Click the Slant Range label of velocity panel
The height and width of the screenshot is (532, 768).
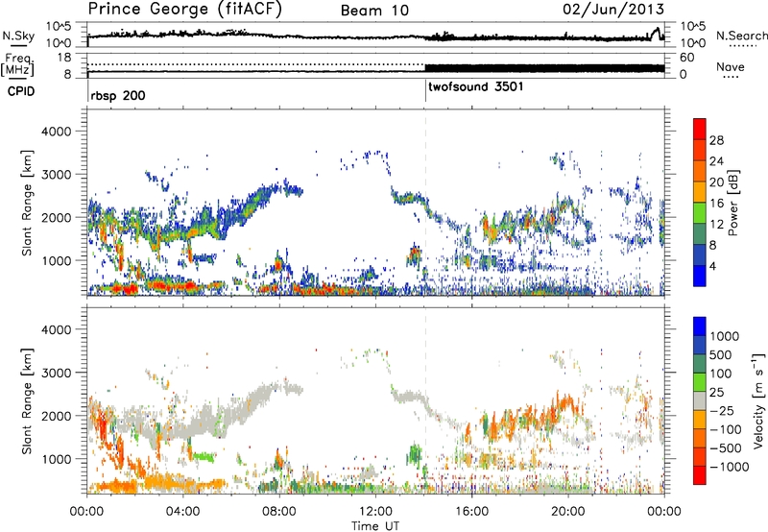point(28,400)
